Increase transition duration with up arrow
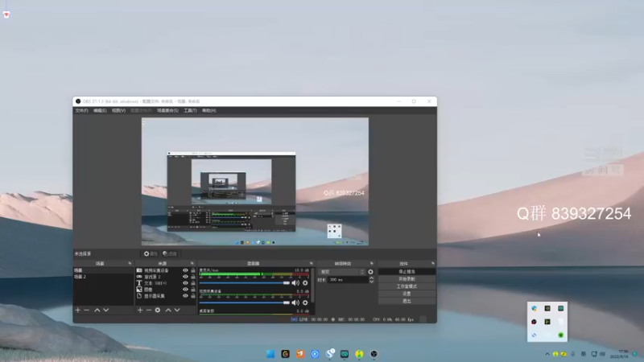Image resolution: width=644 pixels, height=362 pixels. tap(371, 278)
